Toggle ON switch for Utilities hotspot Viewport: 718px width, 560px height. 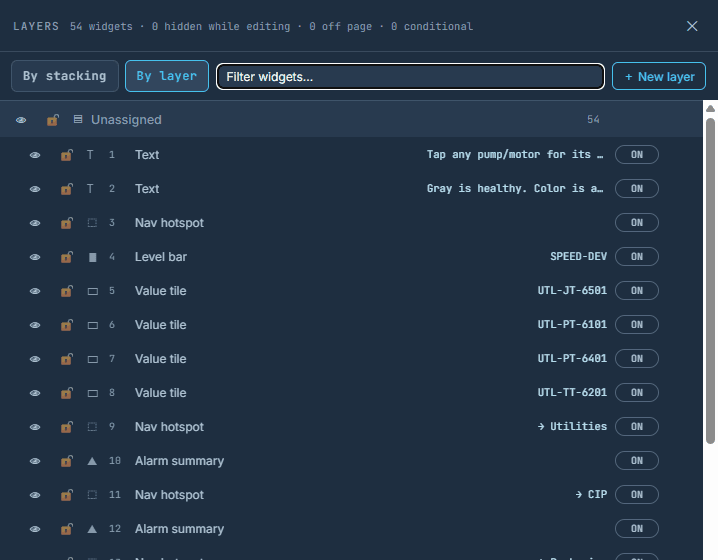636,426
